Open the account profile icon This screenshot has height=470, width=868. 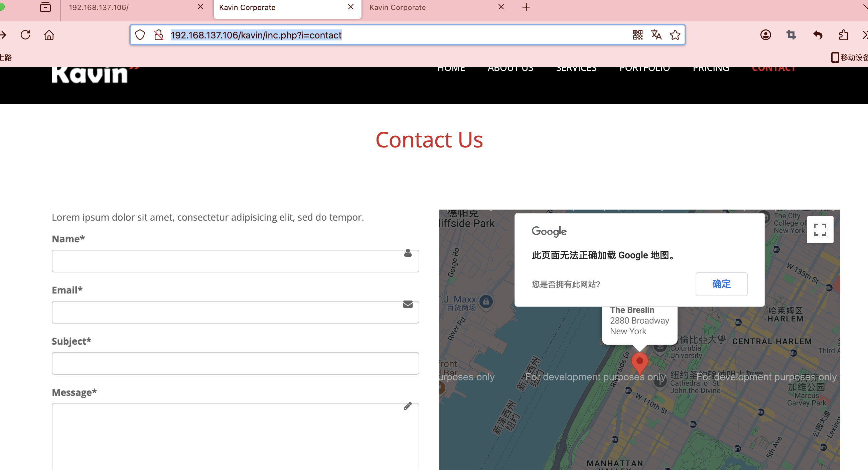(765, 35)
